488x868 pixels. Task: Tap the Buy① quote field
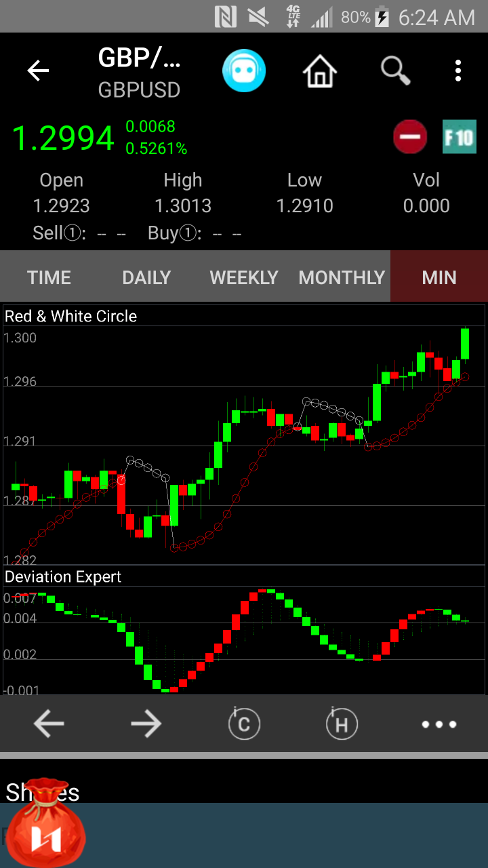195,233
